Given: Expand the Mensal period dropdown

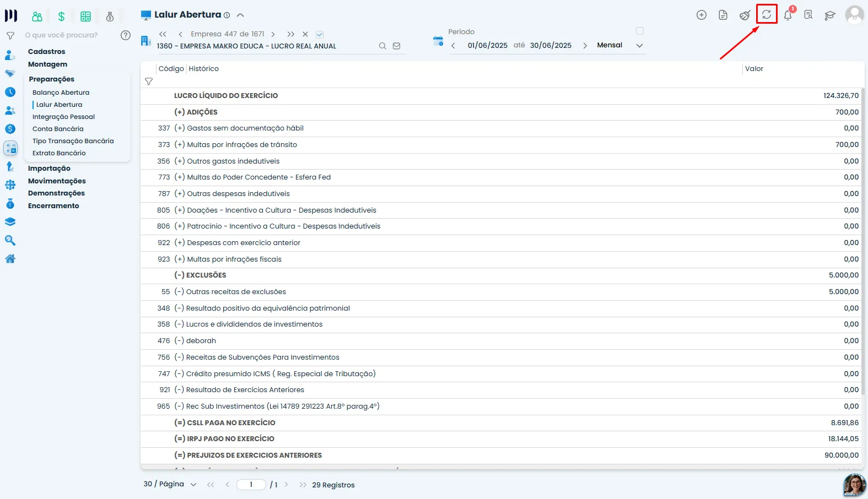Looking at the screenshot, I should point(639,46).
